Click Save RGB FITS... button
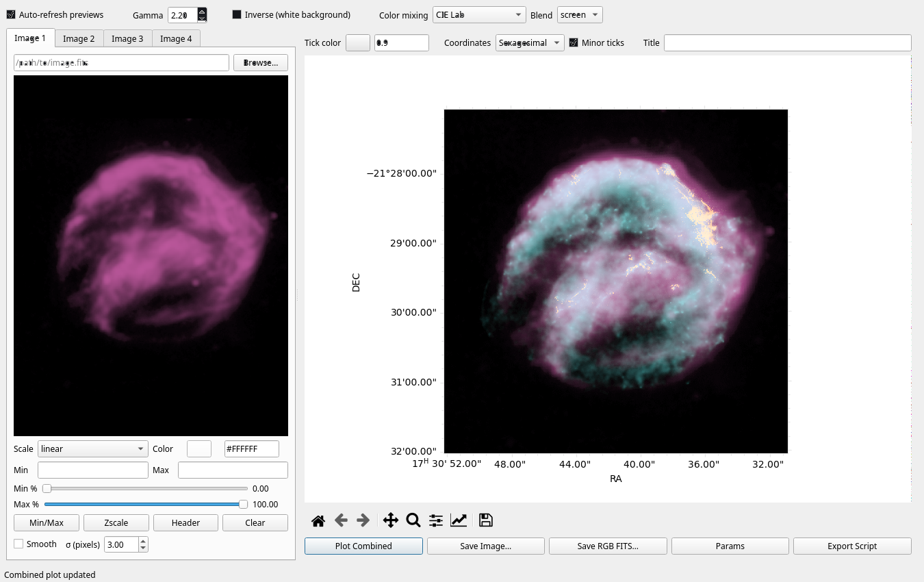 pyautogui.click(x=608, y=546)
